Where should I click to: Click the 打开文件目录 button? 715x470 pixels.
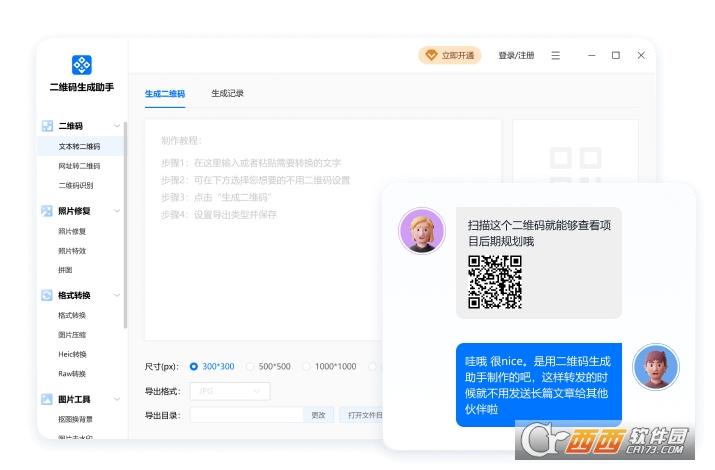pos(362,415)
